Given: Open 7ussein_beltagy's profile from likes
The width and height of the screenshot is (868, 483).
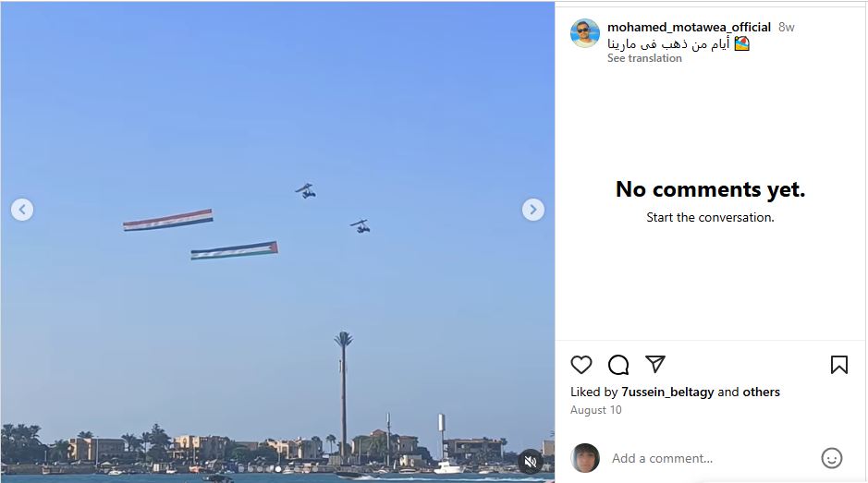Looking at the screenshot, I should (667, 392).
